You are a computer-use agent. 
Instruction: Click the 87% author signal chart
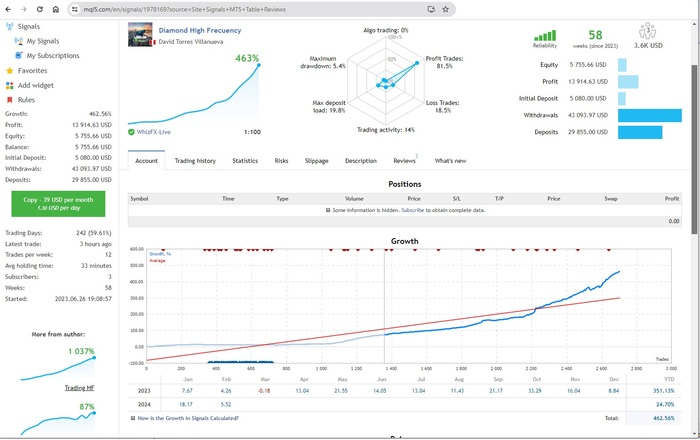(58, 422)
